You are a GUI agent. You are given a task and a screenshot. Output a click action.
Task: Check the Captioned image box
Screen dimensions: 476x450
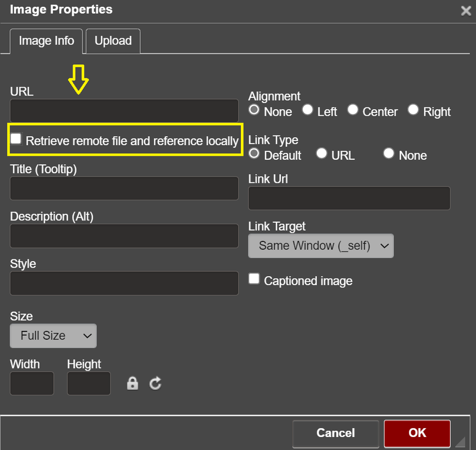pyautogui.click(x=254, y=278)
